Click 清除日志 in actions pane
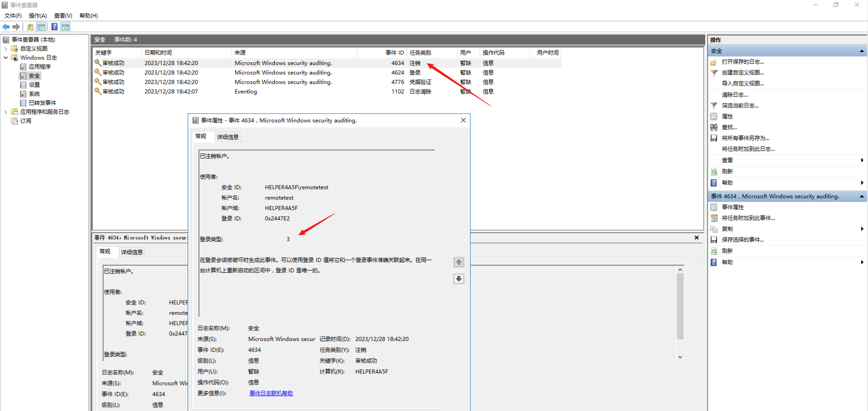The width and height of the screenshot is (868, 411). pos(735,95)
